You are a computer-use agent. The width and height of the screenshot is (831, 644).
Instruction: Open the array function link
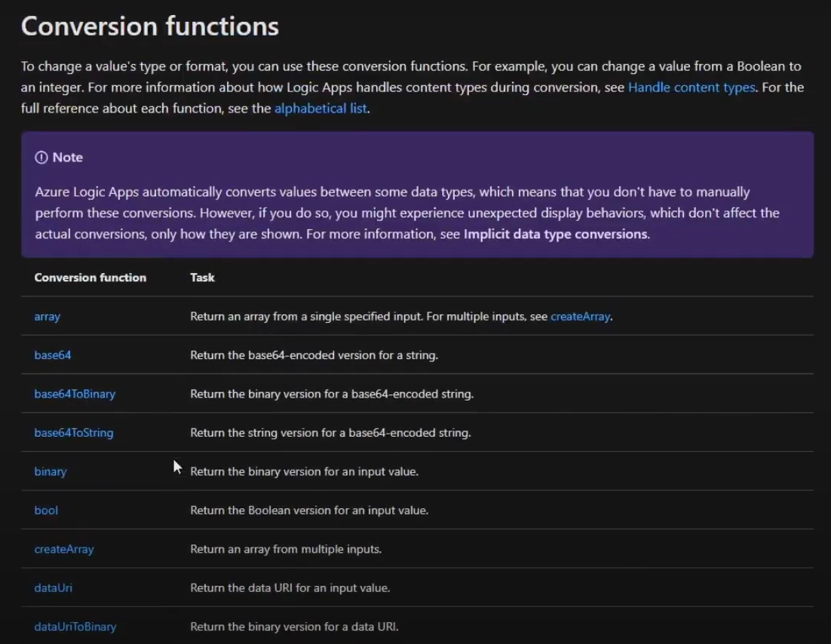click(x=48, y=317)
